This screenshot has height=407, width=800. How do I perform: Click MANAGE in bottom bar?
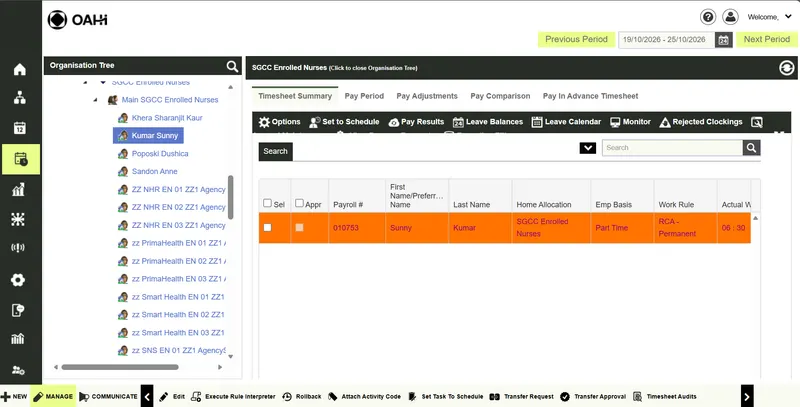pyautogui.click(x=54, y=396)
